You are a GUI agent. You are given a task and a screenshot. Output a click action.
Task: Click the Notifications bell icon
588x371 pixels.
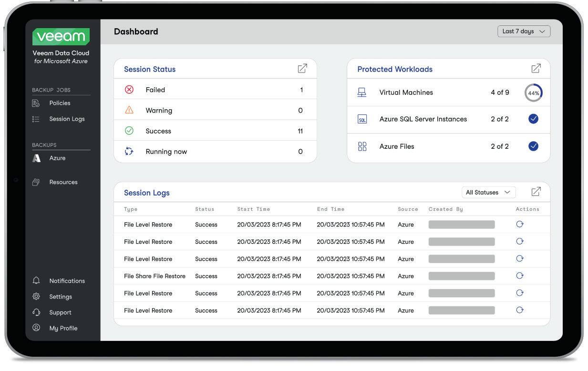coord(36,280)
